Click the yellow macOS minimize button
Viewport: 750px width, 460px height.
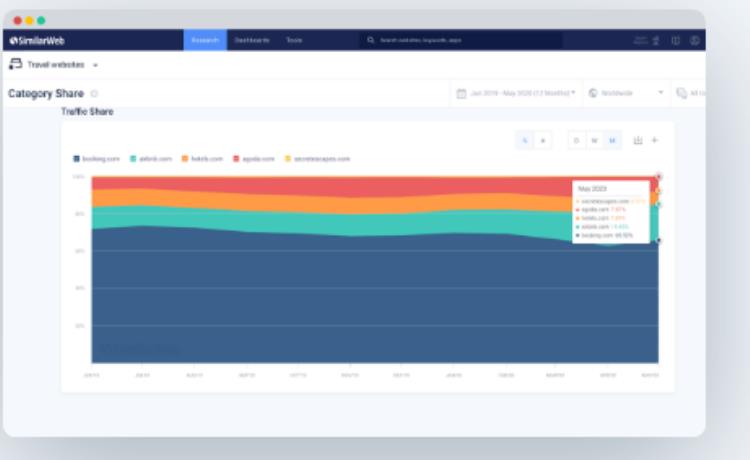click(29, 21)
